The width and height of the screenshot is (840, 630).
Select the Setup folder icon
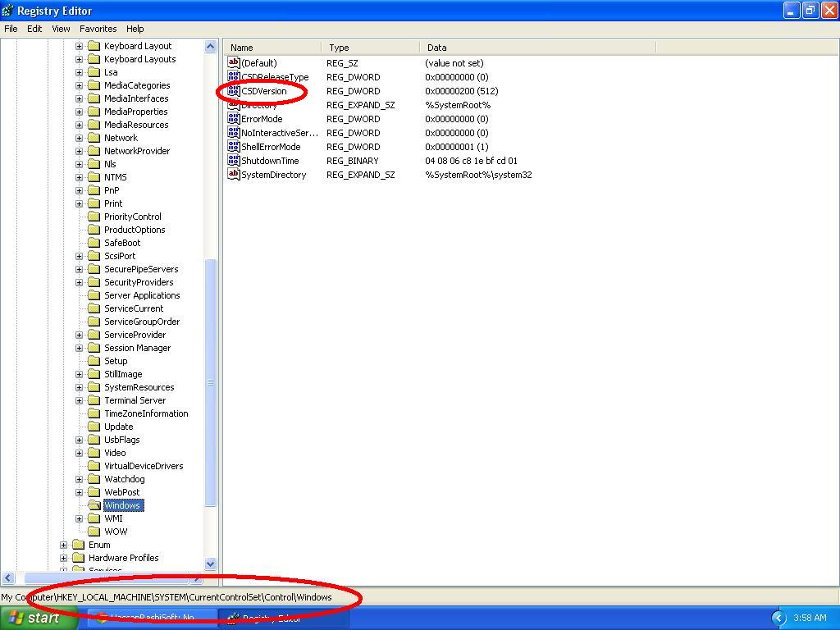(x=94, y=361)
